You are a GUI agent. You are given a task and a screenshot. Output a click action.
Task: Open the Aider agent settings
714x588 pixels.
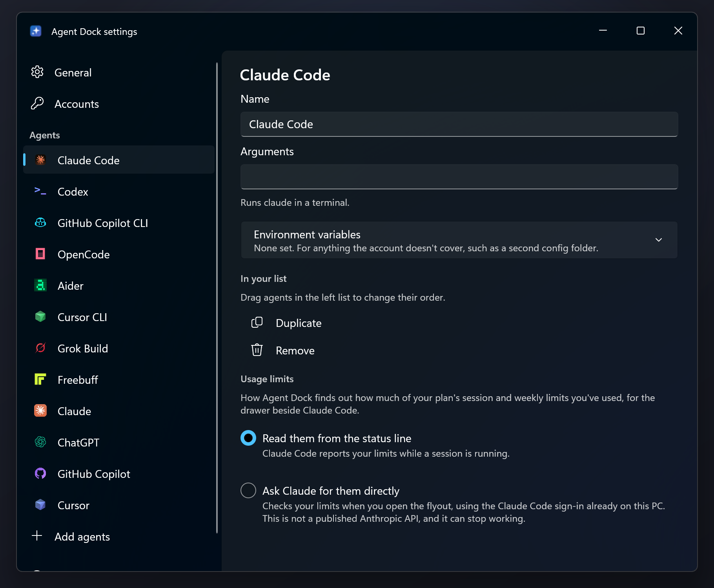[119, 285]
